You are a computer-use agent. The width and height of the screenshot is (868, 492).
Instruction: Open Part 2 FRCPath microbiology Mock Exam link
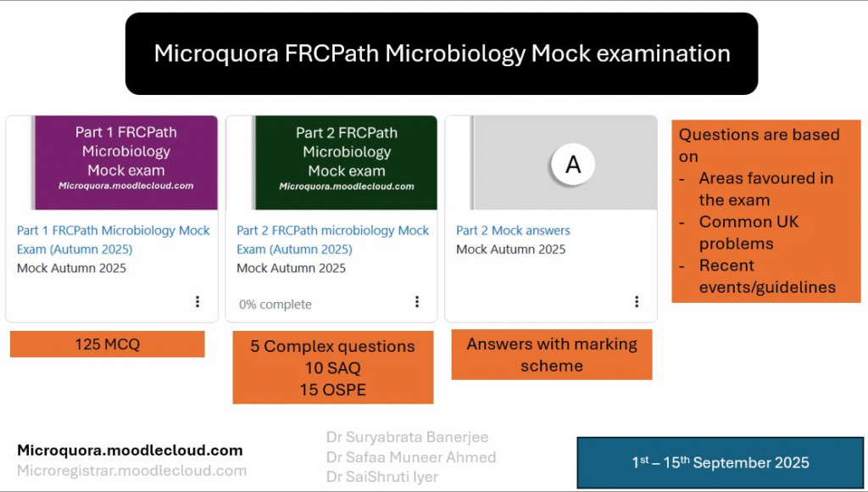(332, 239)
